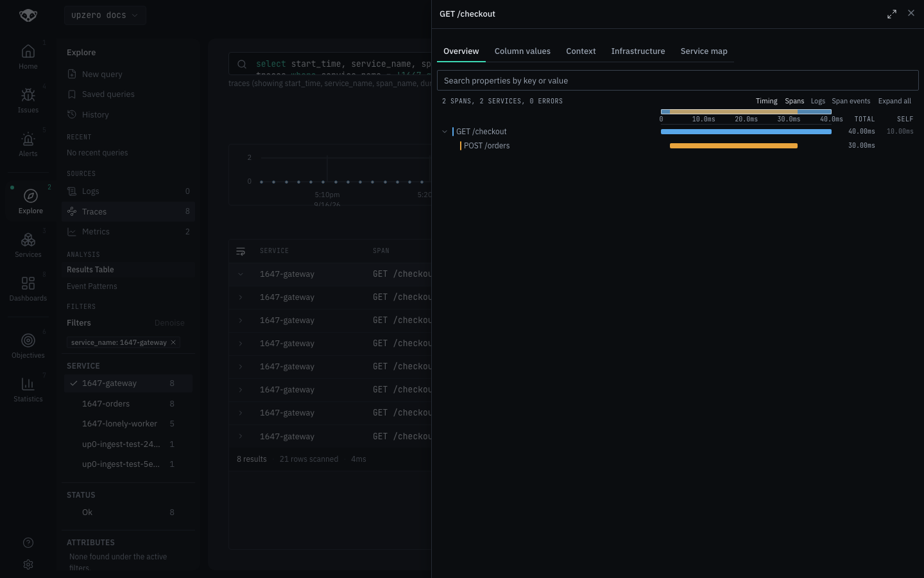Screen dimensions: 924x578
Task: Toggle the Timing display option
Action: click(x=766, y=101)
